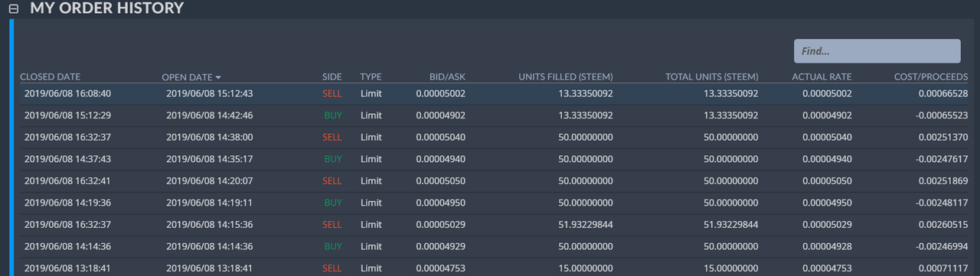The height and width of the screenshot is (276, 980).
Task: Select actual rate value 0.00004928
Action: pyautogui.click(x=827, y=247)
